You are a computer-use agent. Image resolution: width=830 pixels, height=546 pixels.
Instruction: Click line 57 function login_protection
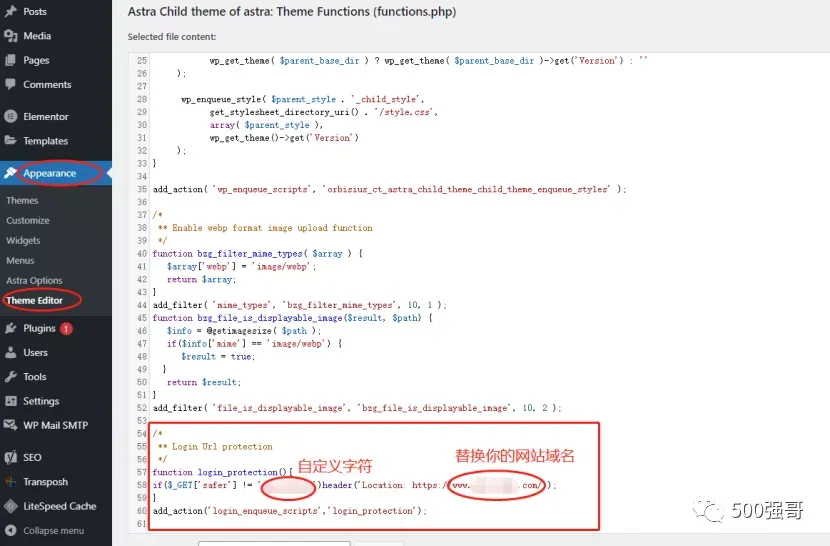click(222, 472)
